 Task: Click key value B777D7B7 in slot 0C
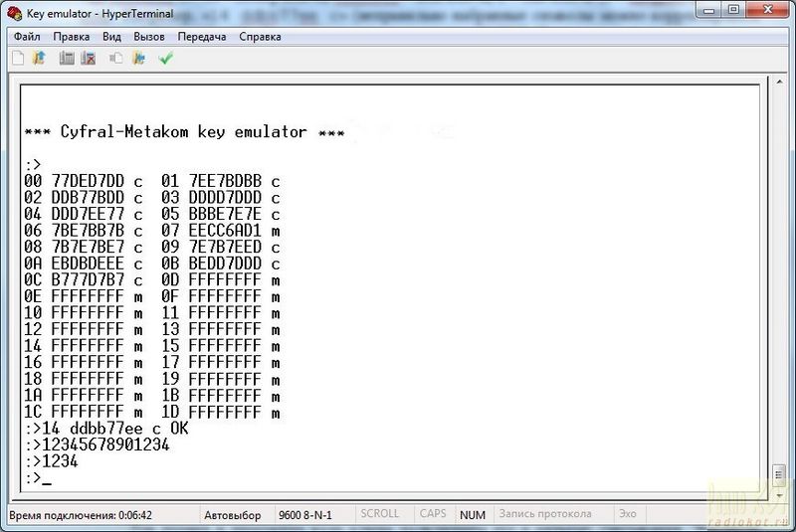pyautogui.click(x=88, y=280)
